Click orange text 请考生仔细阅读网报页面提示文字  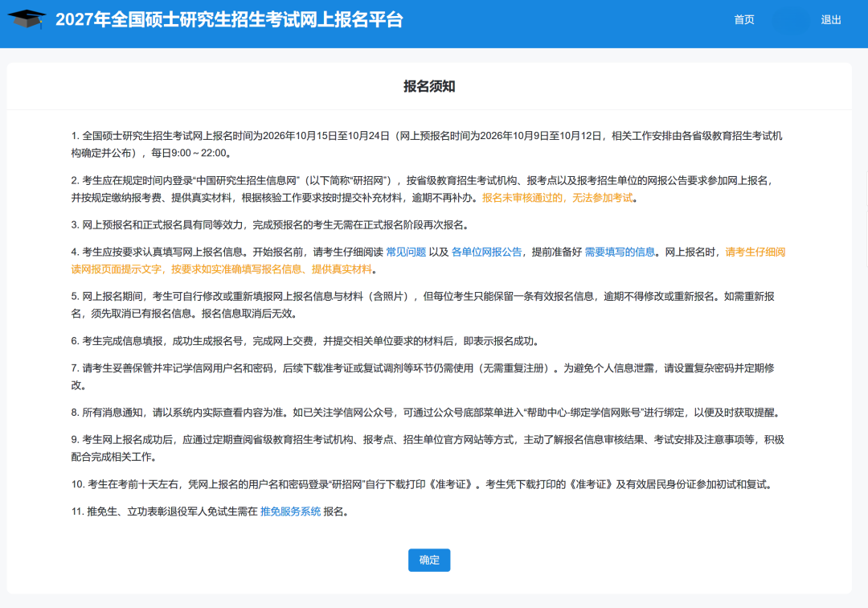coord(428,261)
